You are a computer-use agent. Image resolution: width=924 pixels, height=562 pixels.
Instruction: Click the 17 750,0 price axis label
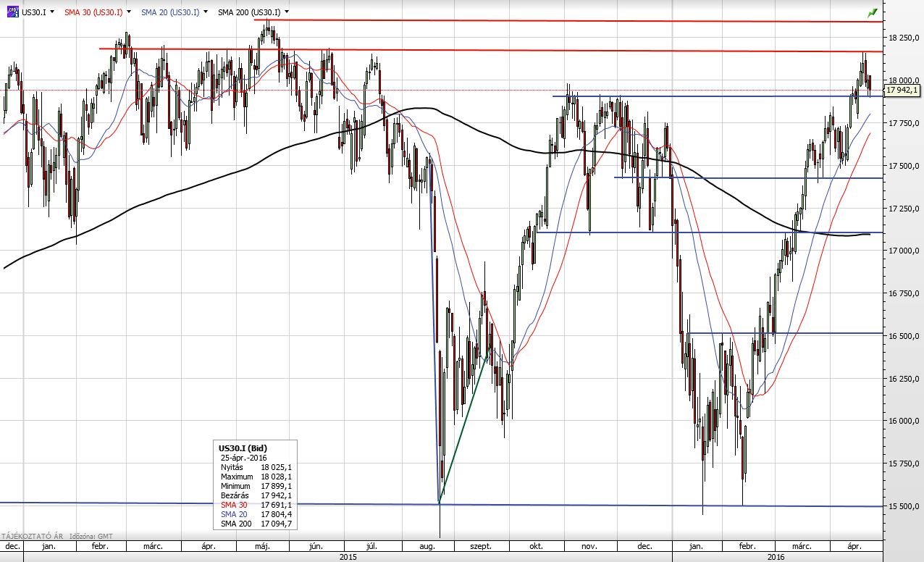pyautogui.click(x=904, y=124)
